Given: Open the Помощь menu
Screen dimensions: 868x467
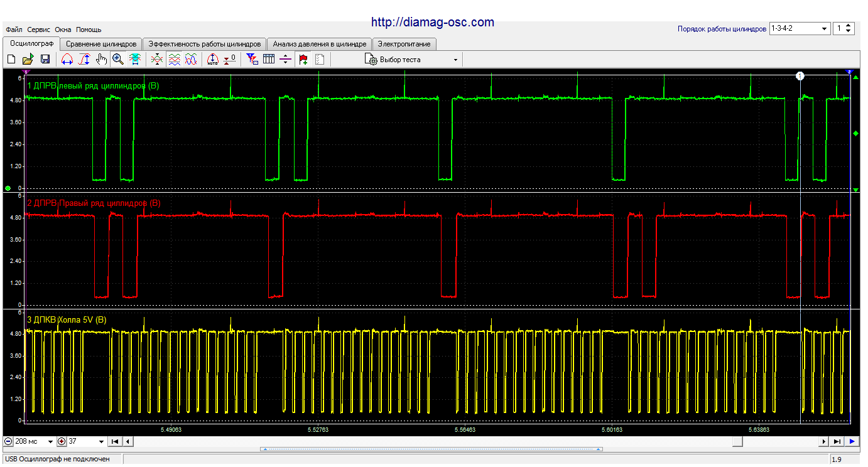Looking at the screenshot, I should coord(89,30).
